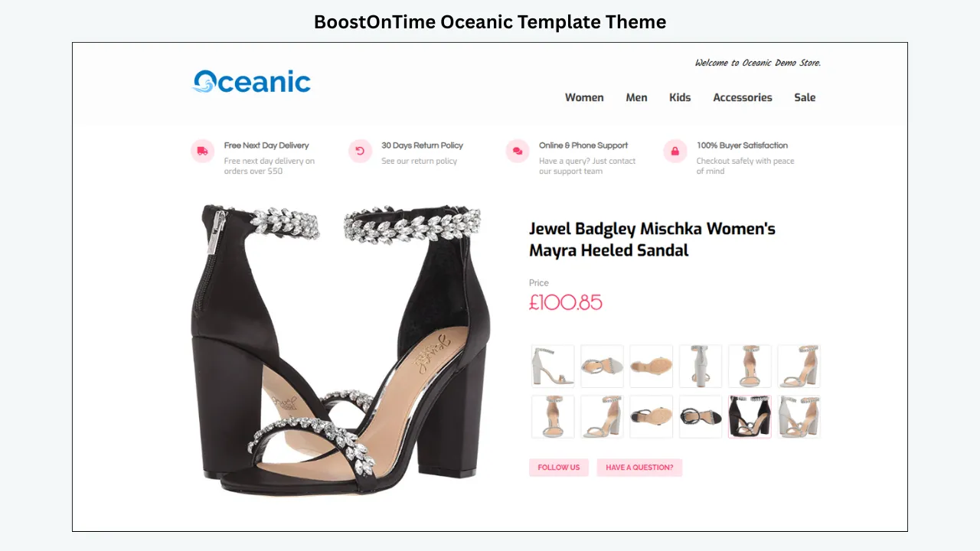980x551 pixels.
Task: Select the silver sandal side profile thumbnail
Action: [x=553, y=367]
